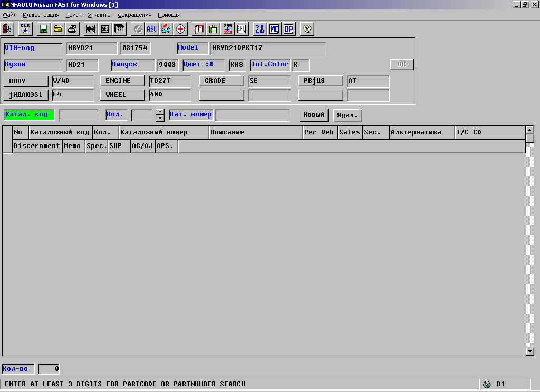The height and width of the screenshot is (392, 540).
Task: Click the printer icon
Action: pyautogui.click(x=72, y=29)
